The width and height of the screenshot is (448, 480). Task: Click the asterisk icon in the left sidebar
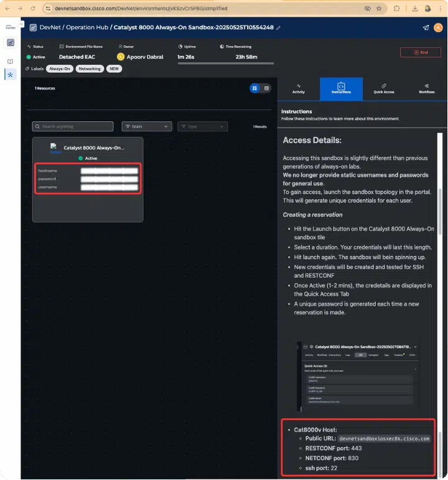10,75
